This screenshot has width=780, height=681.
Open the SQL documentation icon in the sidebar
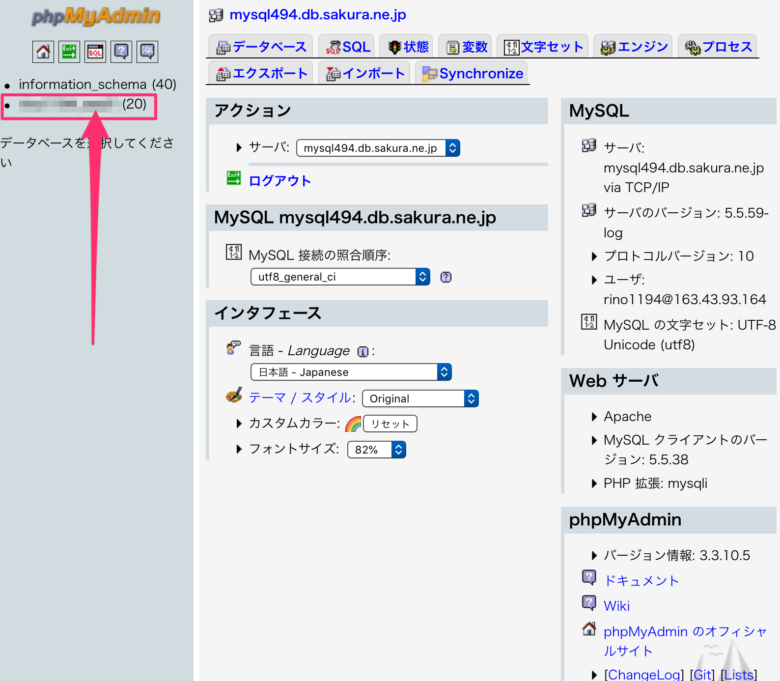point(147,51)
